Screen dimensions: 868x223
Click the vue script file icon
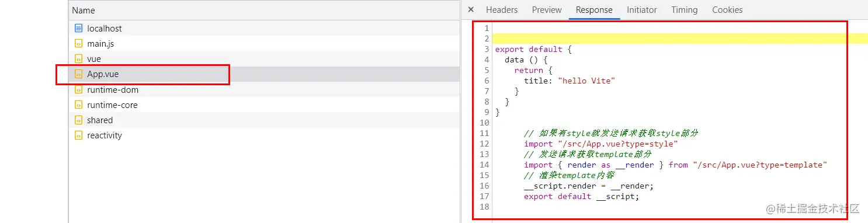[79, 59]
